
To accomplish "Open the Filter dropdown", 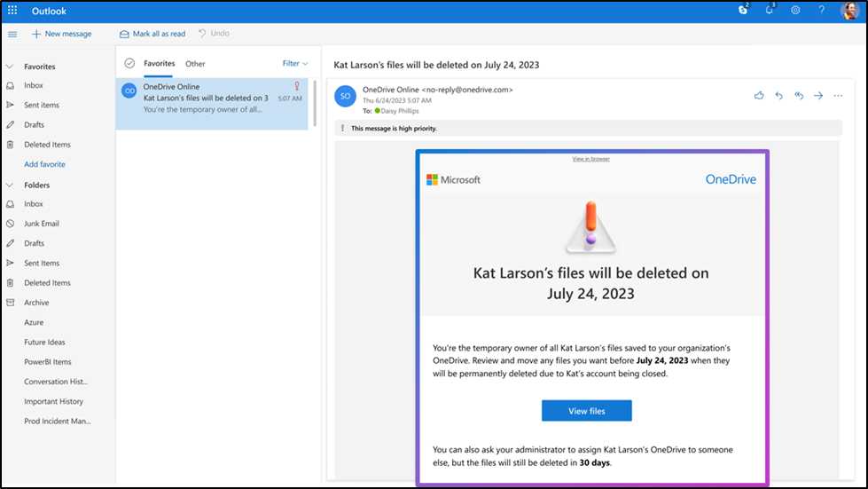I will [295, 64].
